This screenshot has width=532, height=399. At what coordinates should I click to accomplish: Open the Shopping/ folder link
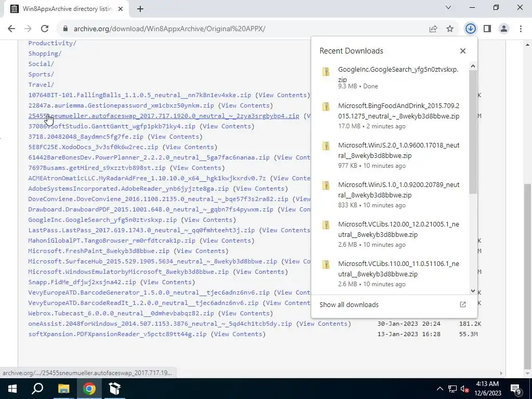[x=45, y=54]
